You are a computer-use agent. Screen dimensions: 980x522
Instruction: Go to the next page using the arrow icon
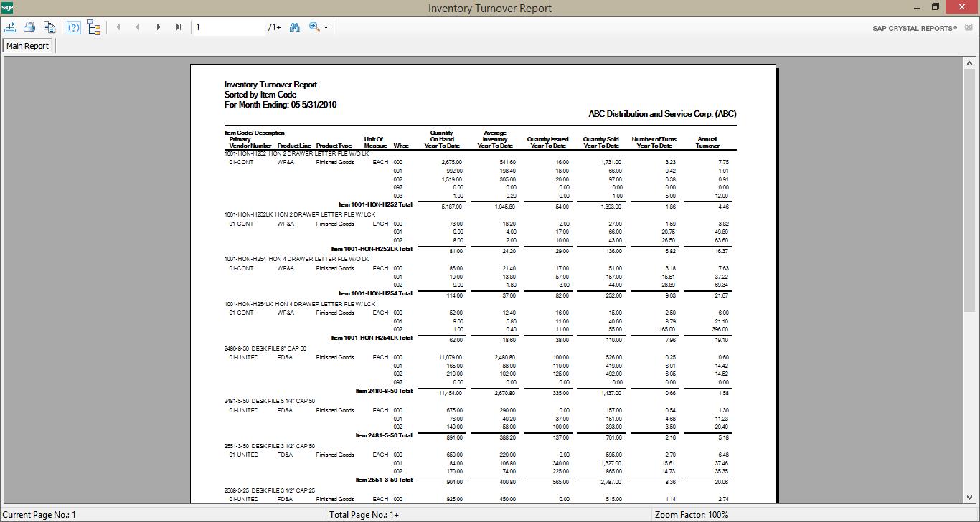coord(158,27)
